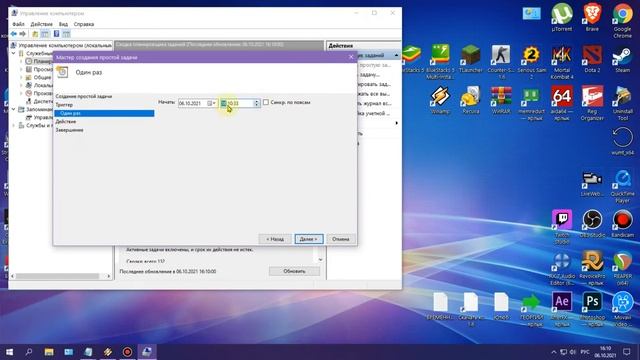Click the taskbar volume icon

[573, 352]
